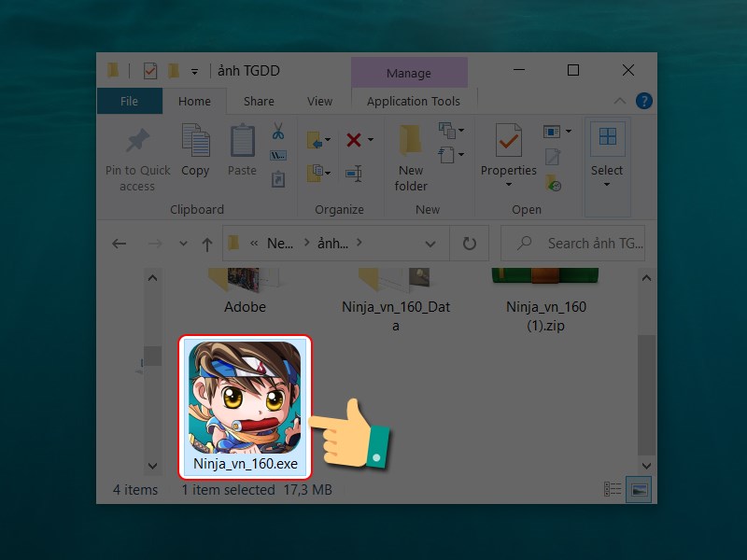Image resolution: width=747 pixels, height=560 pixels.
Task: Click the Cut scissors icon
Action: coord(278,131)
